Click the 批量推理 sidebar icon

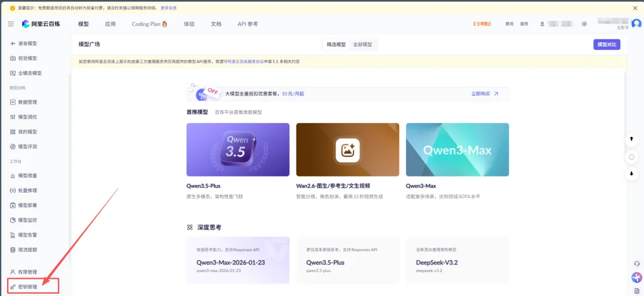(x=13, y=190)
